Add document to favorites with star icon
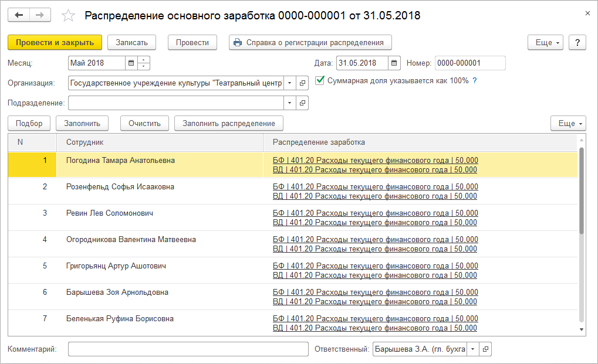The width and height of the screenshot is (598, 364). [69, 16]
